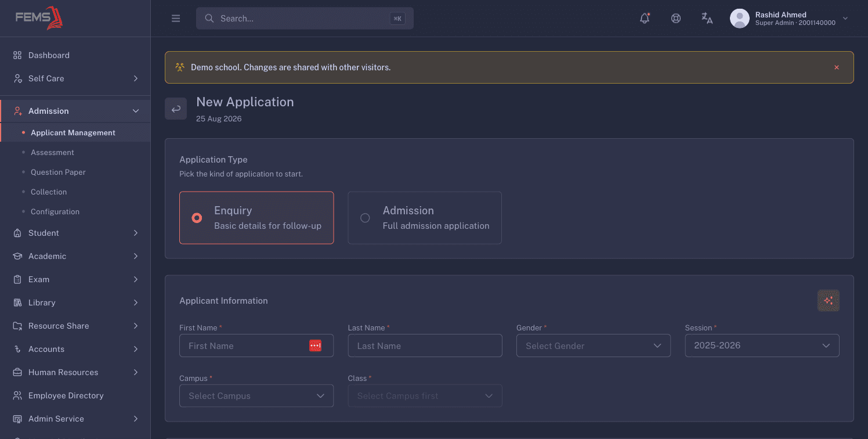The image size is (868, 439).
Task: Go to Employee Directory
Action: coord(75,395)
